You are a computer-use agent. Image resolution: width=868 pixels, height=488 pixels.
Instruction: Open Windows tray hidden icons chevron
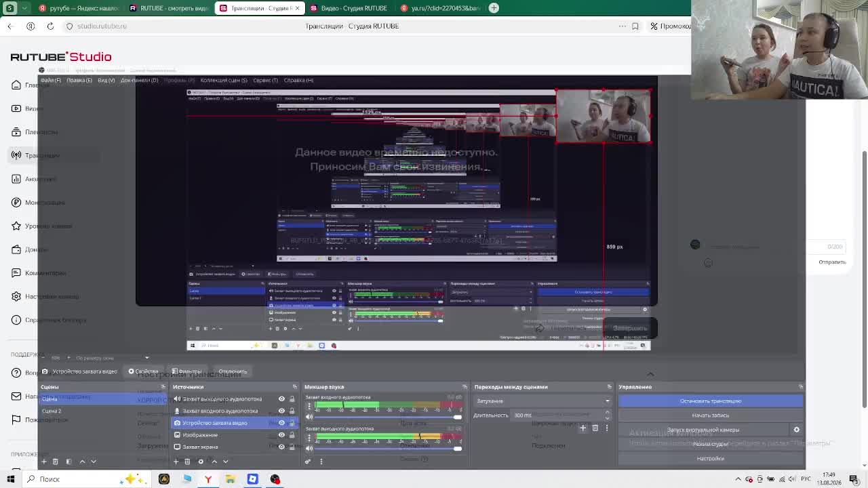(739, 479)
